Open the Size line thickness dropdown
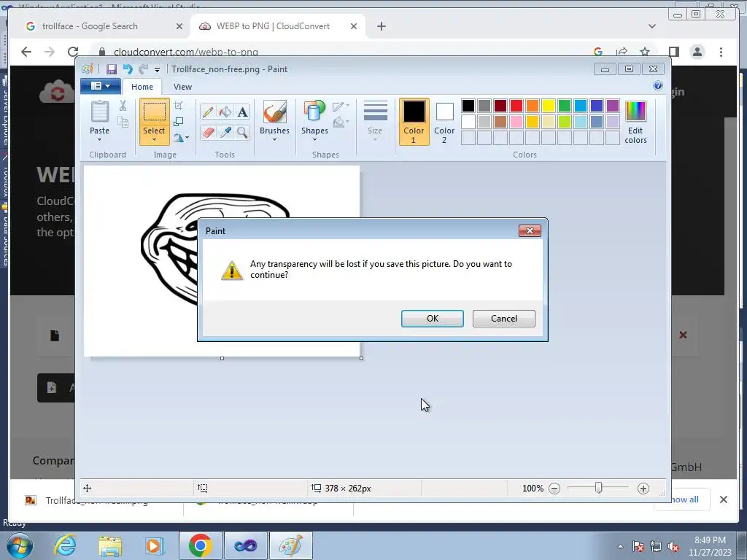The width and height of the screenshot is (747, 560). pos(375,121)
